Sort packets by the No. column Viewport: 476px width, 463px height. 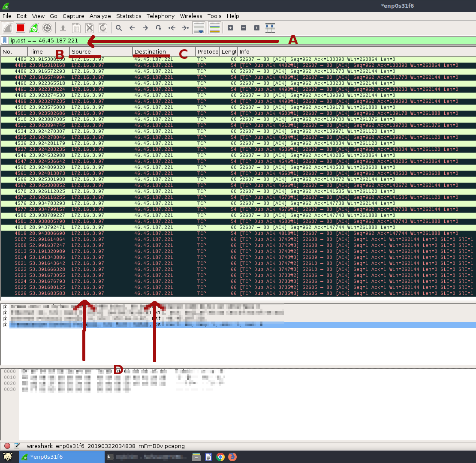pos(14,51)
